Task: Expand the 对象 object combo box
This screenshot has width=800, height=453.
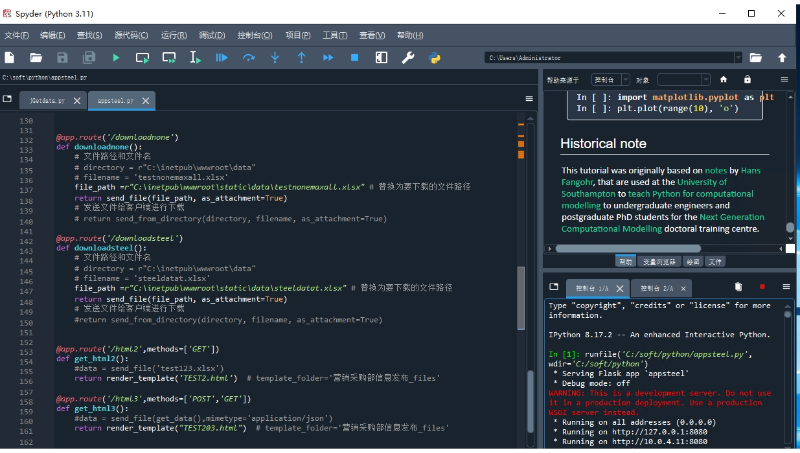Action: (684, 80)
